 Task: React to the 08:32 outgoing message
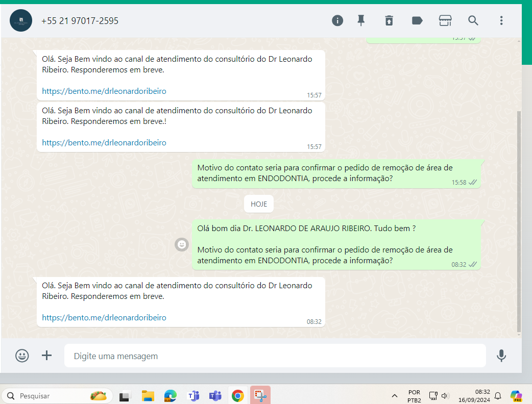(182, 244)
